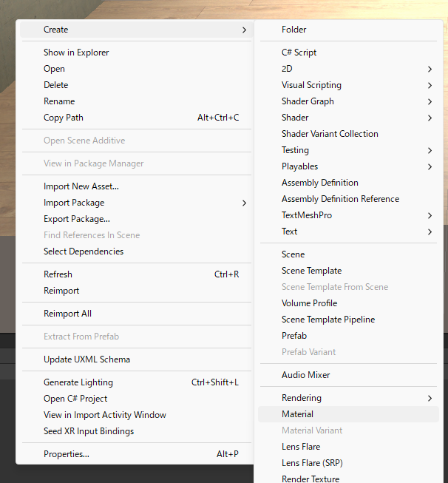The height and width of the screenshot is (483, 448).
Task: Create a new Folder
Action: [x=348, y=30]
